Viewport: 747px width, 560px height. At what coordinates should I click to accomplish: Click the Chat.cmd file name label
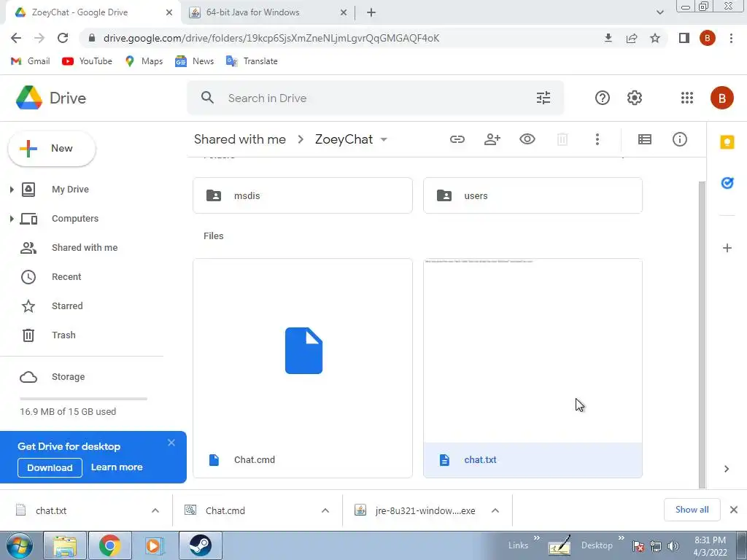(x=255, y=460)
